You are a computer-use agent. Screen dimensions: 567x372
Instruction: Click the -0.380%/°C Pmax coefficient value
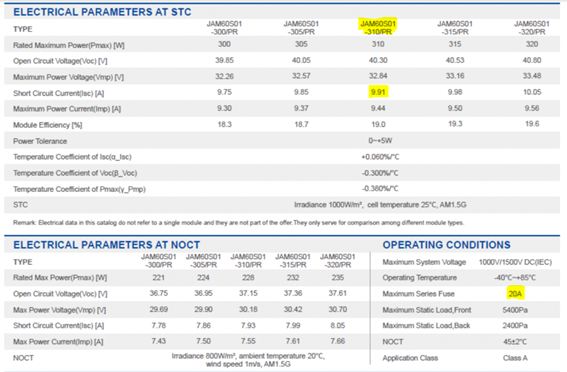pos(380,189)
